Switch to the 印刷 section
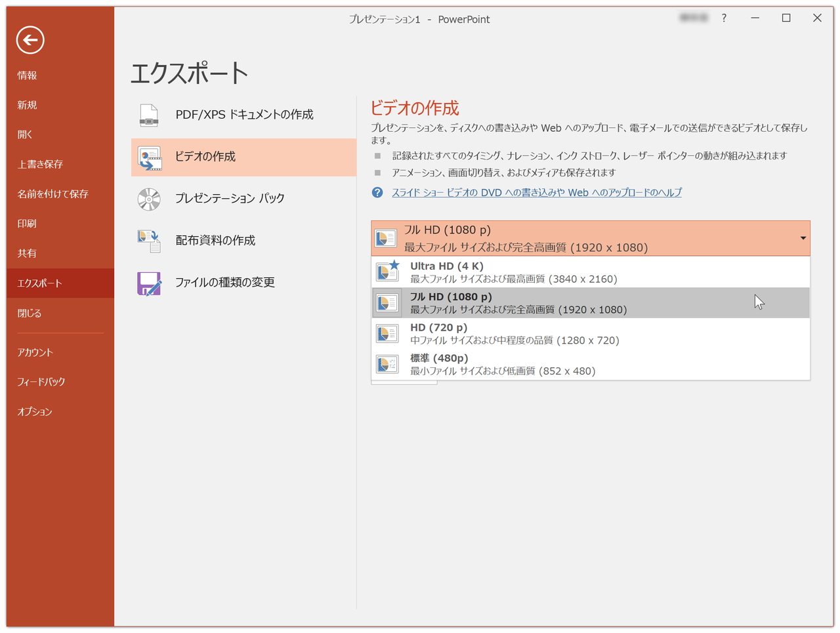Image resolution: width=840 pixels, height=633 pixels. tap(26, 223)
